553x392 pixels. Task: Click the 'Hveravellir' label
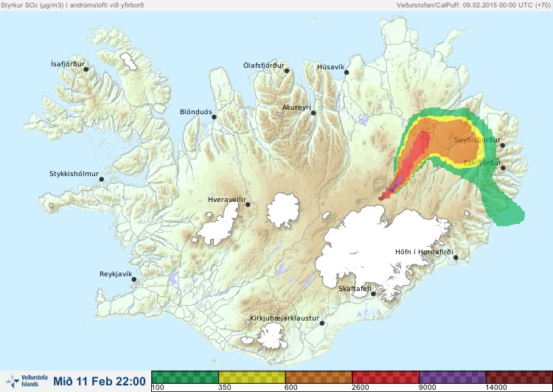227,200
